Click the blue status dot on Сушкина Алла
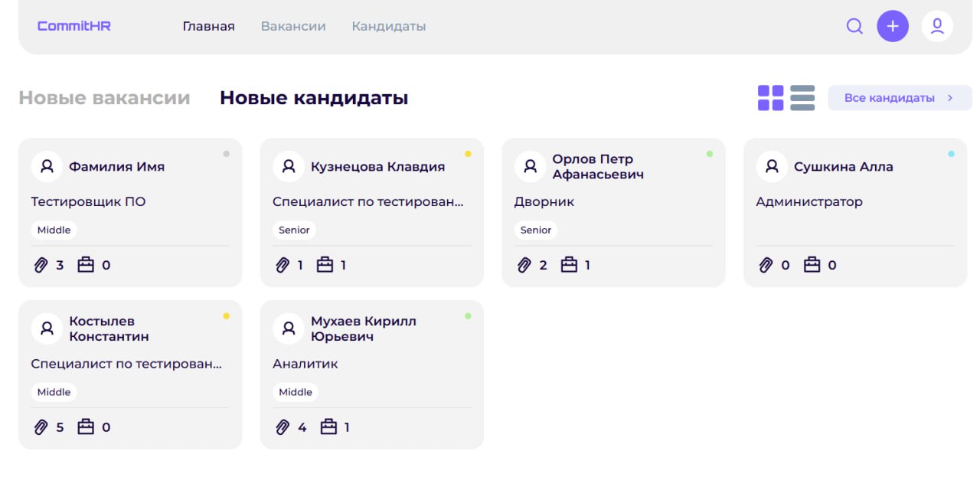The image size is (980, 487). click(x=951, y=154)
